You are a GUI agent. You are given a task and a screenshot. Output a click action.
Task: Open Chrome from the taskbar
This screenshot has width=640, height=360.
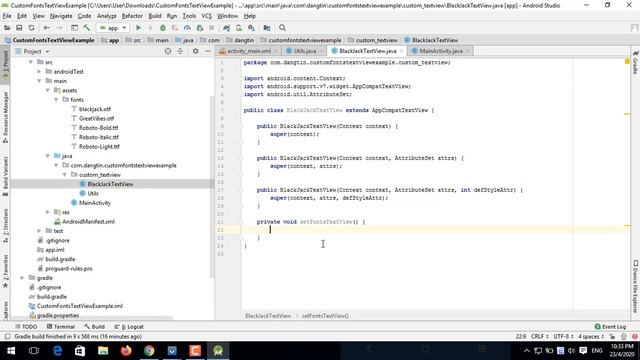click(x=149, y=351)
